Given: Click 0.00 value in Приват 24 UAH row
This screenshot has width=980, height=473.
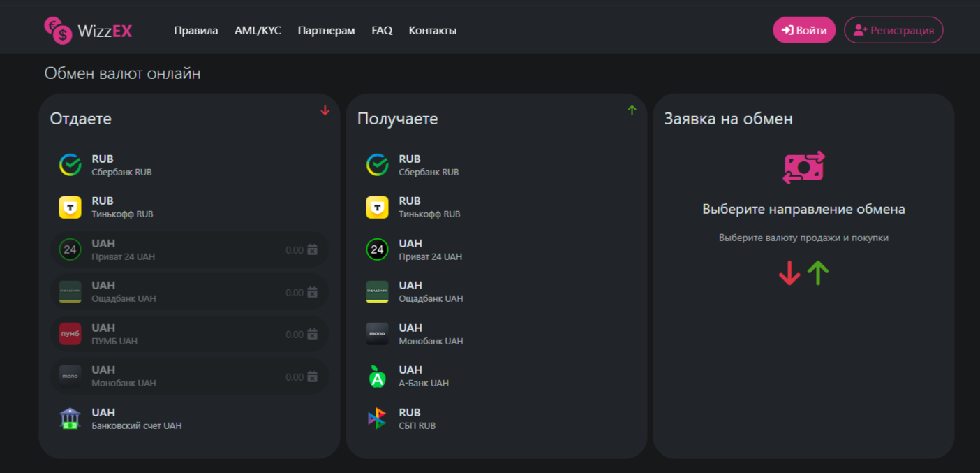Looking at the screenshot, I should tap(295, 250).
